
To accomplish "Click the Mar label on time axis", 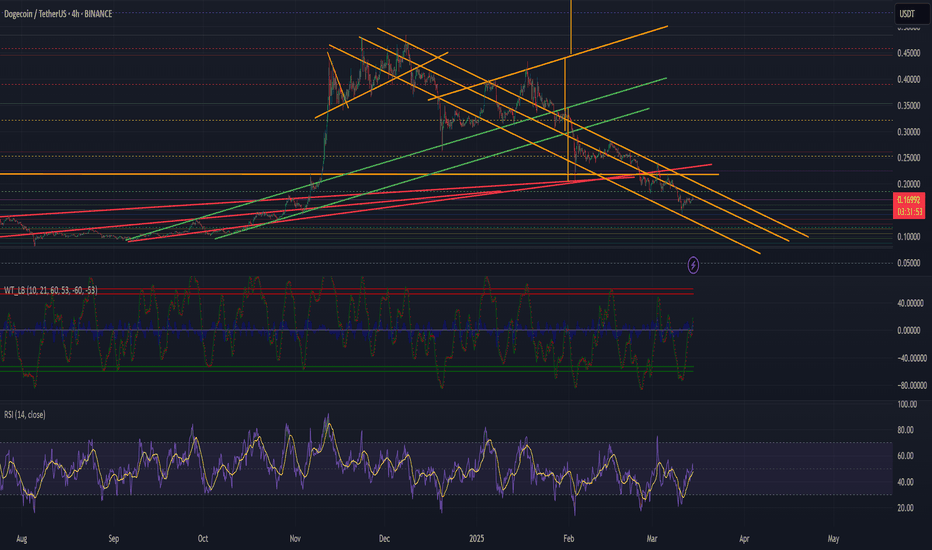I will click(651, 539).
